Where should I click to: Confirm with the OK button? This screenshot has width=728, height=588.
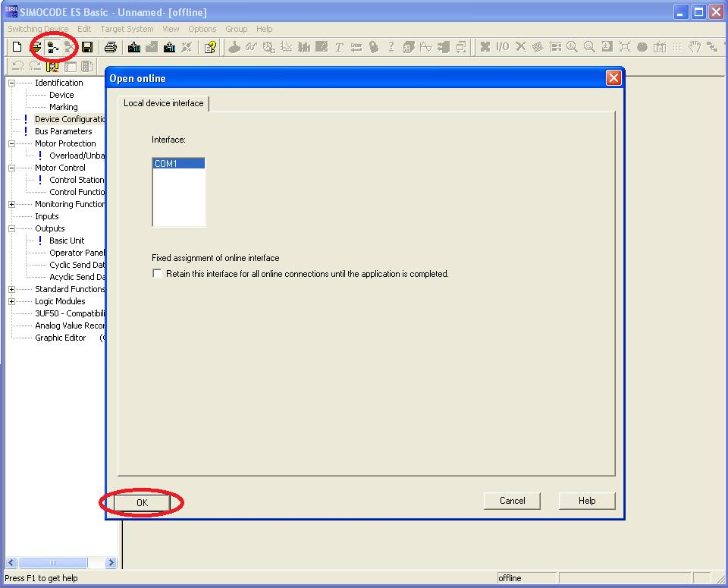(x=142, y=502)
